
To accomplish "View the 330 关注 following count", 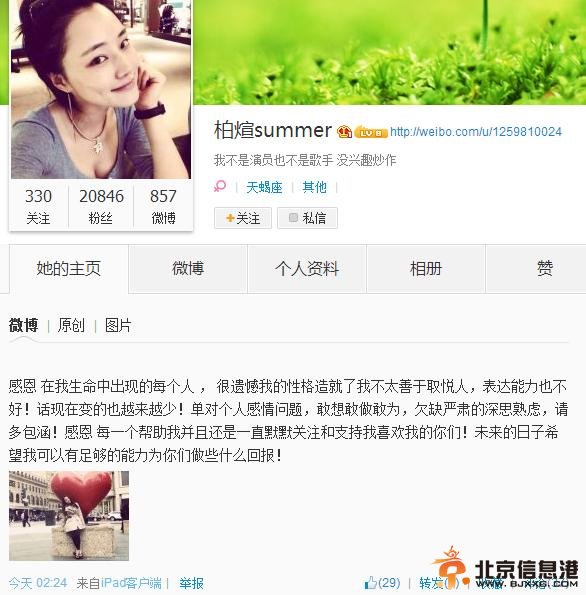I will pyautogui.click(x=38, y=206).
